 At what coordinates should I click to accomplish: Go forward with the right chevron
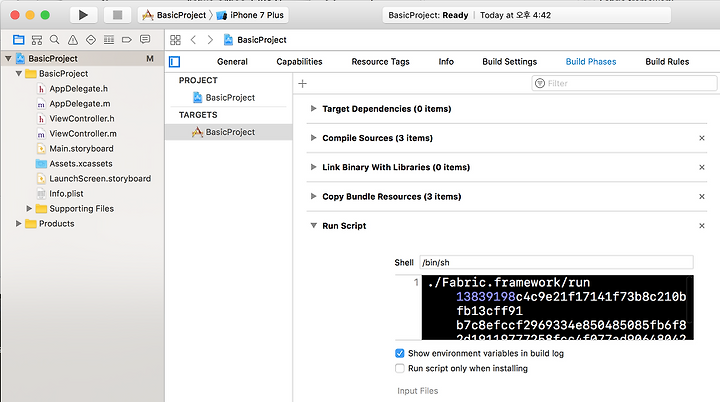[x=210, y=40]
